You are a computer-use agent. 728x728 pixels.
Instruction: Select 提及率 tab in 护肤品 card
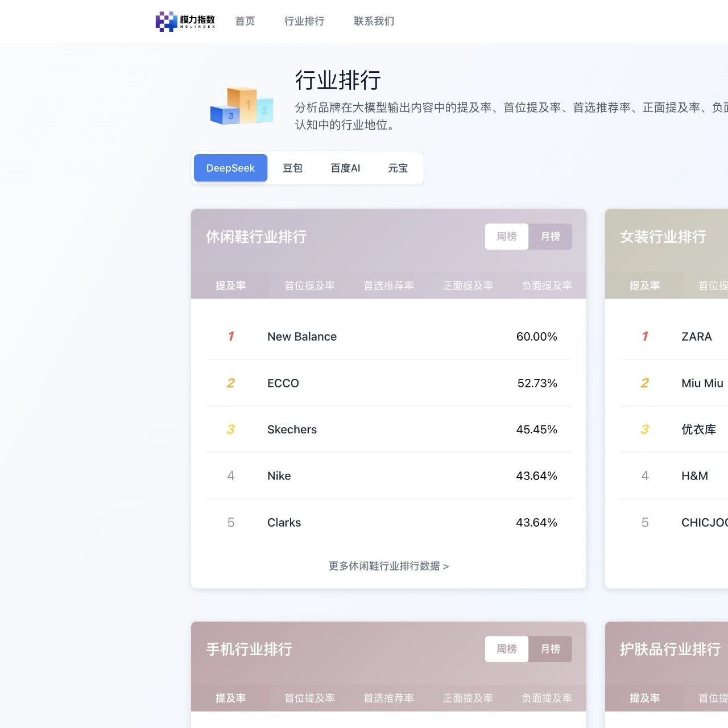pyautogui.click(x=644, y=698)
